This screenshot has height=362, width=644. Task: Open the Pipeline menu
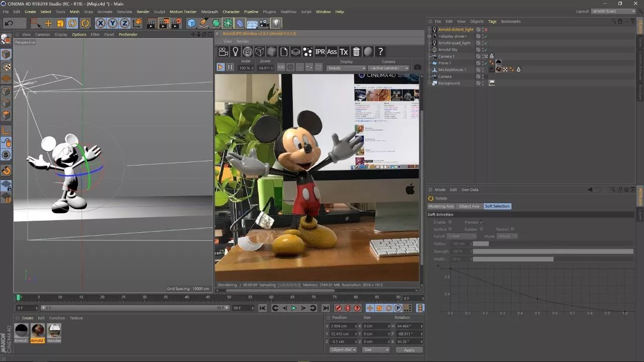click(x=251, y=12)
